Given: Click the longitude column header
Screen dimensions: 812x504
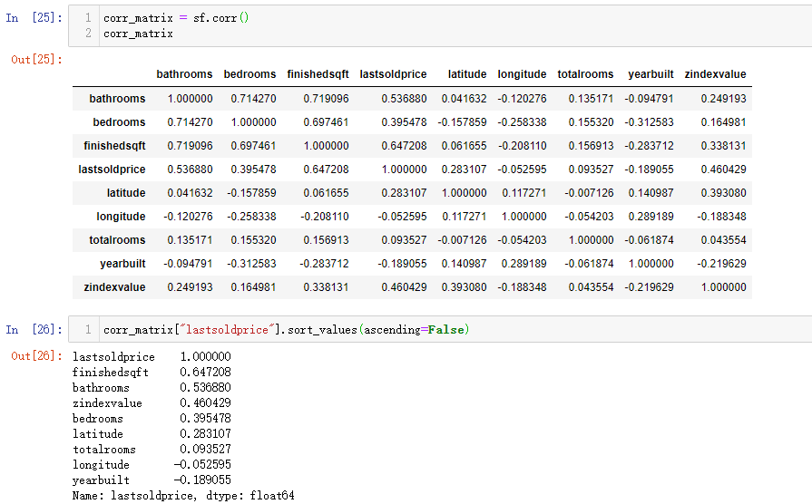Looking at the screenshot, I should pyautogui.click(x=522, y=74).
